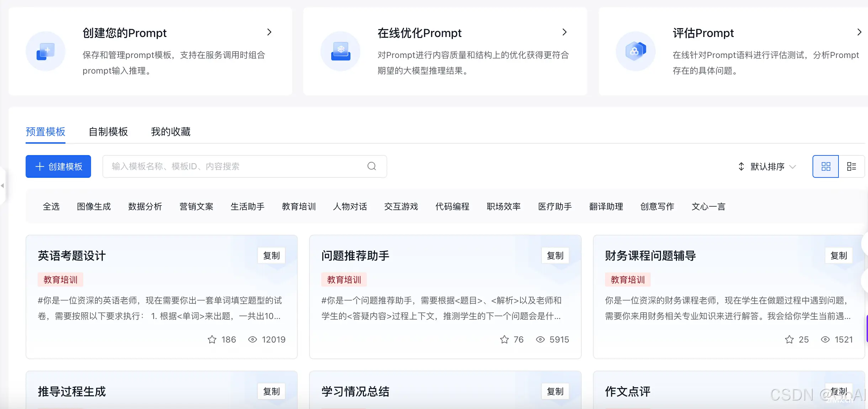Star the 问题推荐助手 template
The image size is (868, 409).
coord(504,340)
